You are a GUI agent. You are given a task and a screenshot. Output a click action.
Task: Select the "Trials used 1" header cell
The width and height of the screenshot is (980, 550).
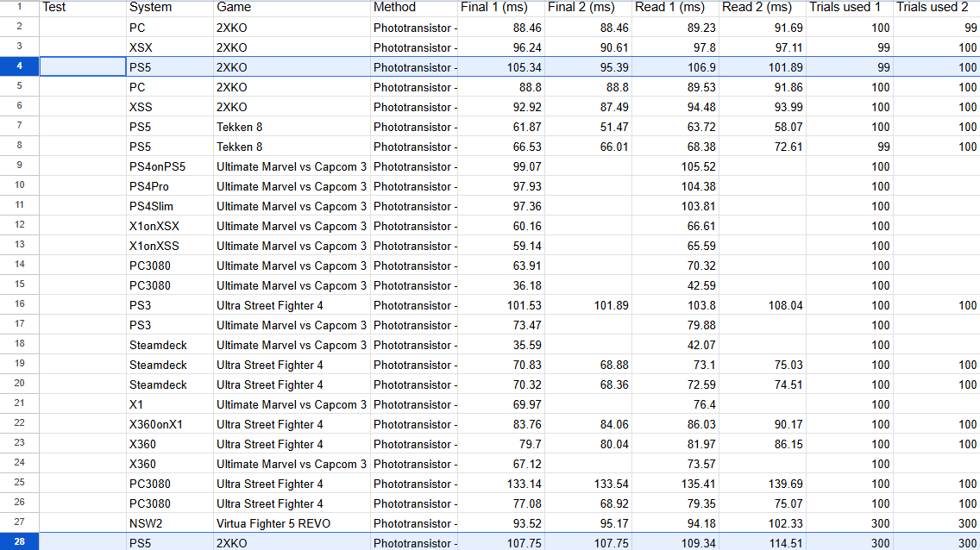click(850, 8)
